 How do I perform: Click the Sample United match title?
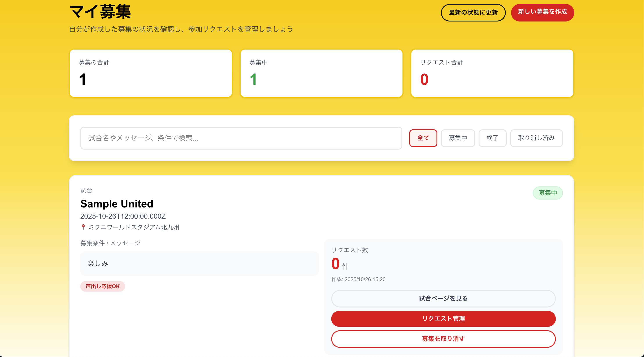pos(116,204)
